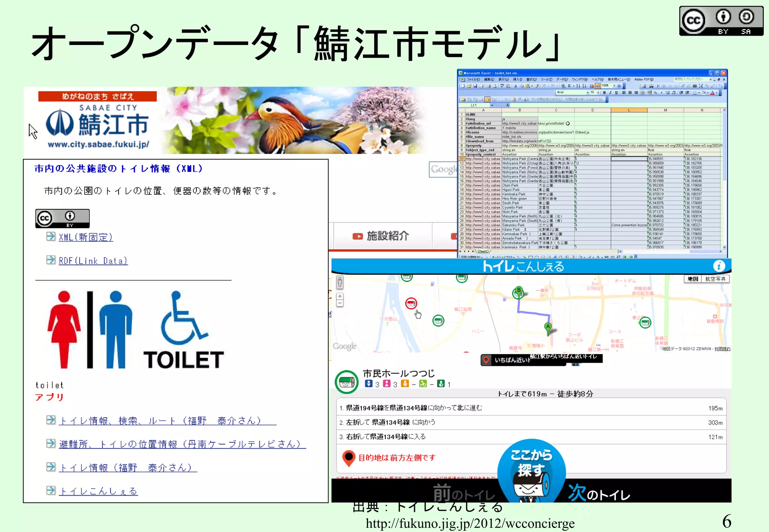This screenshot has height=532, width=769.
Task: Switch map to 地図 view
Action: 693,279
